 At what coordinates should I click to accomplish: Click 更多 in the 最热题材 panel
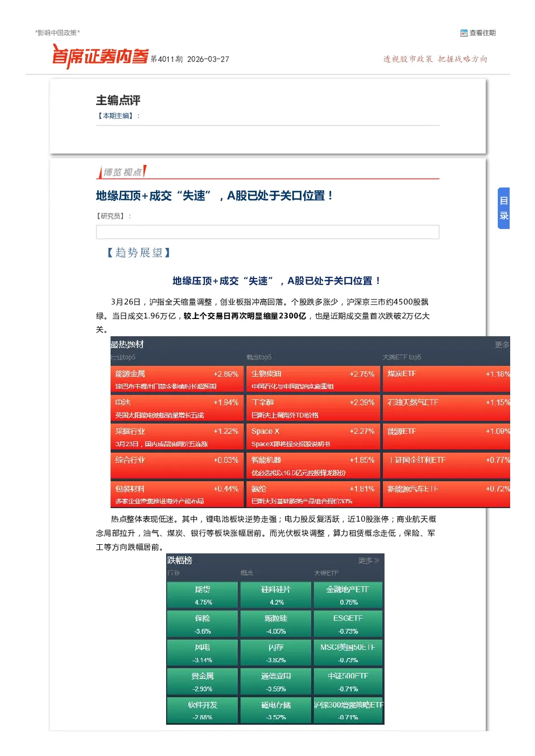[x=502, y=345]
